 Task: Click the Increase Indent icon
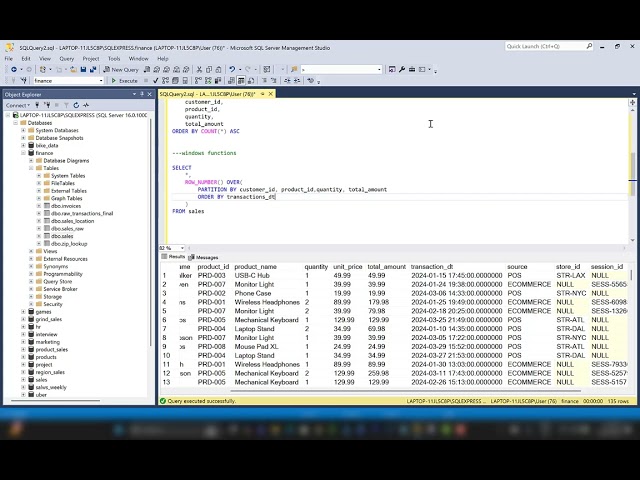(x=297, y=81)
